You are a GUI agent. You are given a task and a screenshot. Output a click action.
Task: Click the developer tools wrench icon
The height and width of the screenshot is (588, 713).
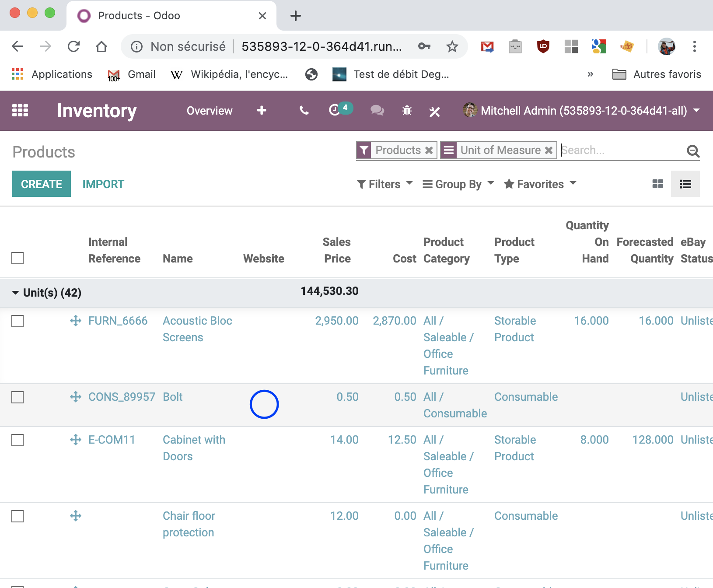coord(435,111)
